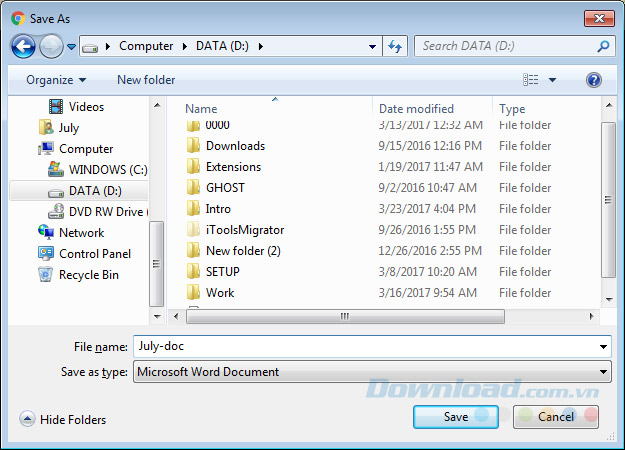Screen dimensions: 625x450
Task: Select DATA (D:) in the address bar path
Action: coord(222,46)
